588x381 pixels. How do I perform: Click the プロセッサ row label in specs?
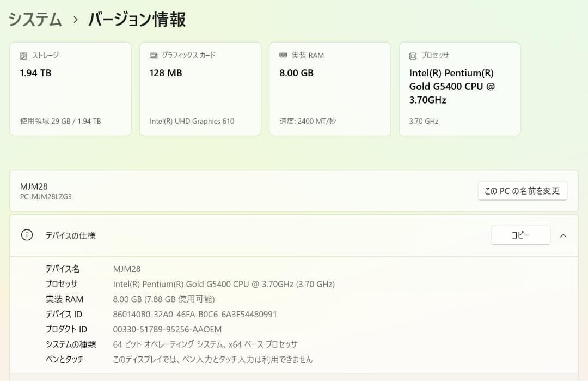point(62,284)
